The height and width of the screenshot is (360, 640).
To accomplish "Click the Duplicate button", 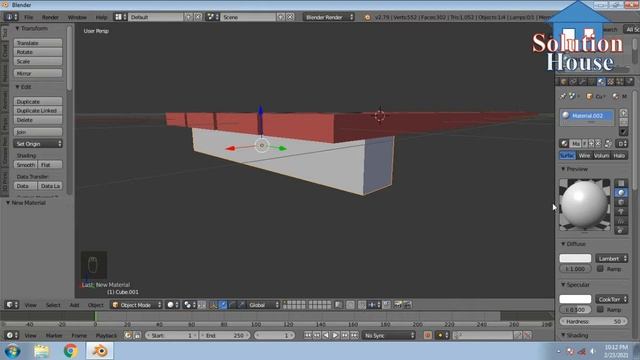I will point(38,101).
